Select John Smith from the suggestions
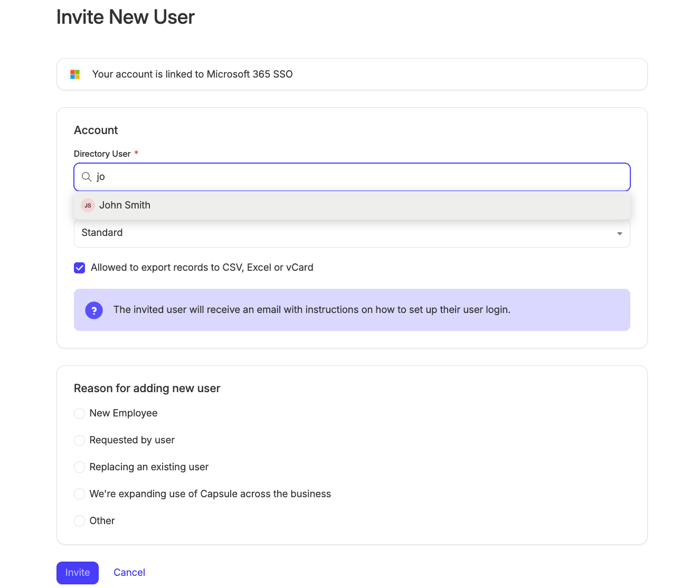Viewport: 700px width, 588px height. click(352, 205)
